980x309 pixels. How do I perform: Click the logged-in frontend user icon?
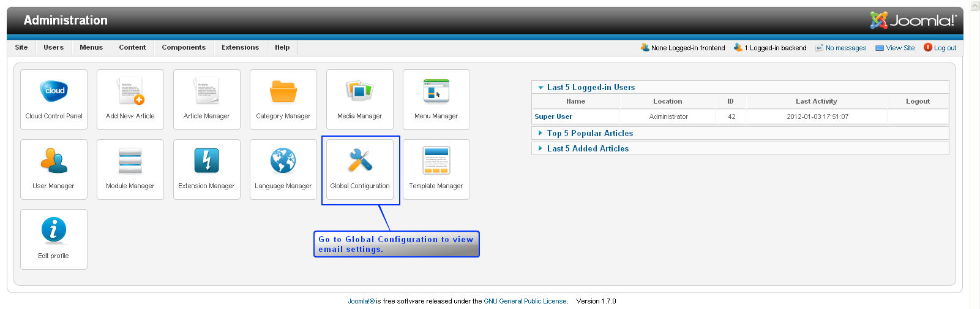click(645, 47)
